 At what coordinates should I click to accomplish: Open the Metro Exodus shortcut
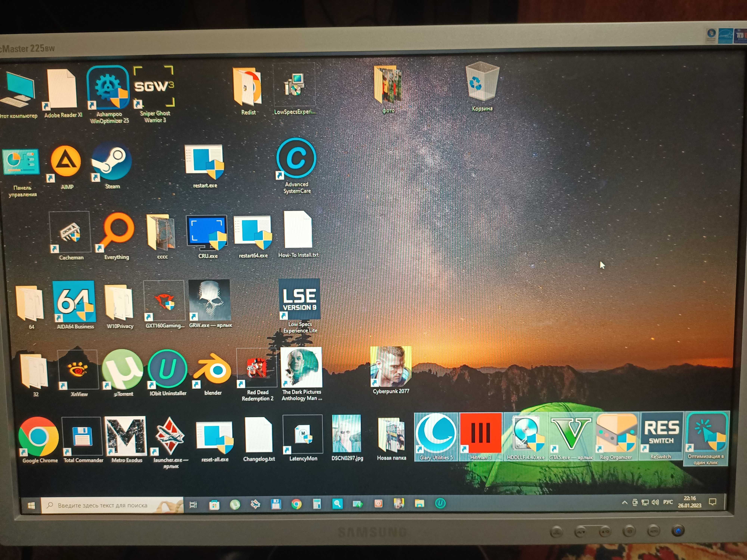click(x=126, y=439)
